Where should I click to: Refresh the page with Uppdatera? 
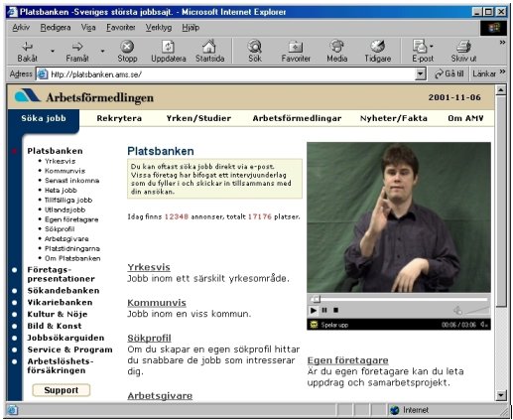pyautogui.click(x=169, y=52)
